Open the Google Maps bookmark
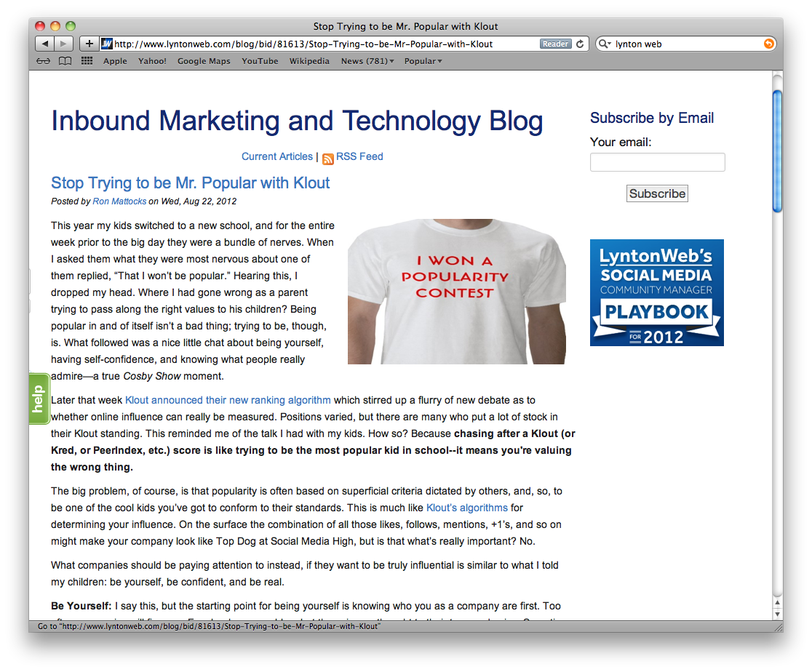 [x=204, y=61]
